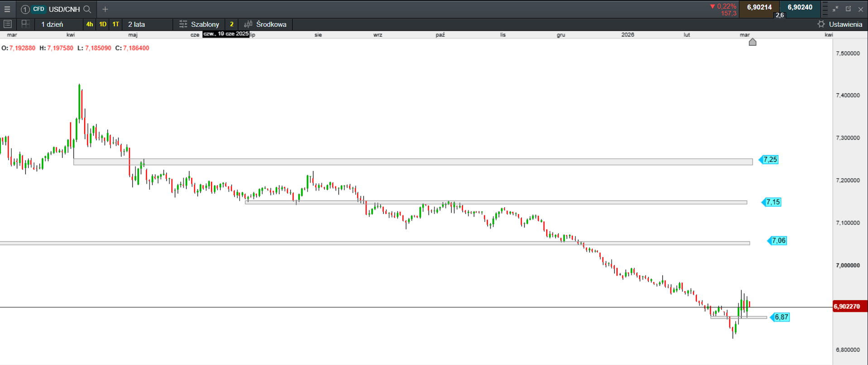Switch to the 1T timeframe
The width and height of the screenshot is (868, 365).
[116, 24]
